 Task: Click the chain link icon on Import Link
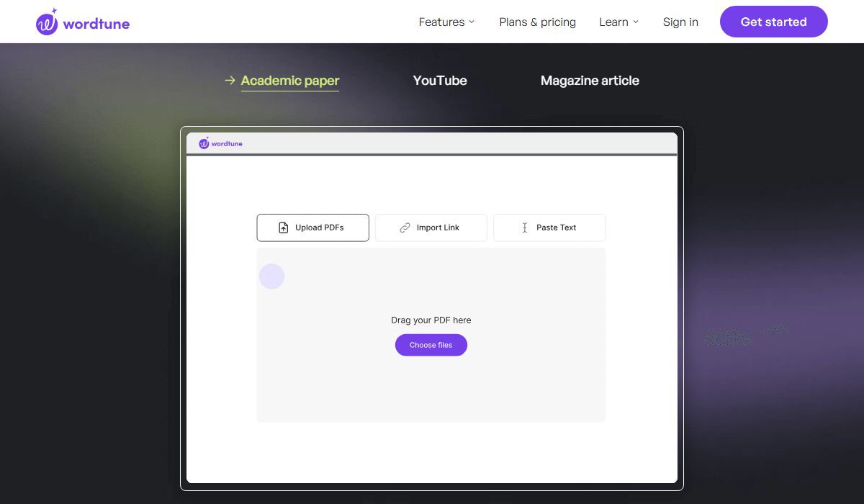pyautogui.click(x=405, y=228)
